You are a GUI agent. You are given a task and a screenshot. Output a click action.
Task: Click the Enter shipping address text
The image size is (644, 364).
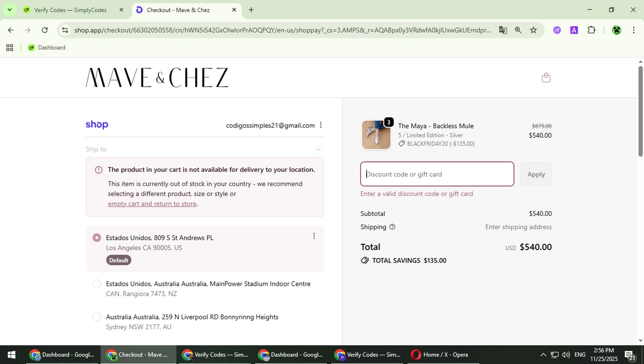click(x=518, y=227)
